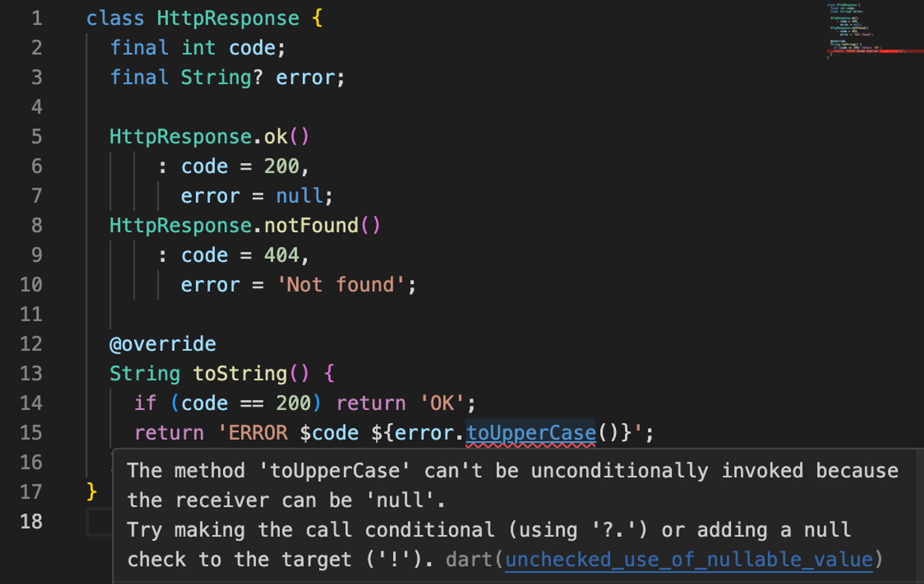924x584 pixels.
Task: Place cursor on the @override annotation
Action: point(163,344)
